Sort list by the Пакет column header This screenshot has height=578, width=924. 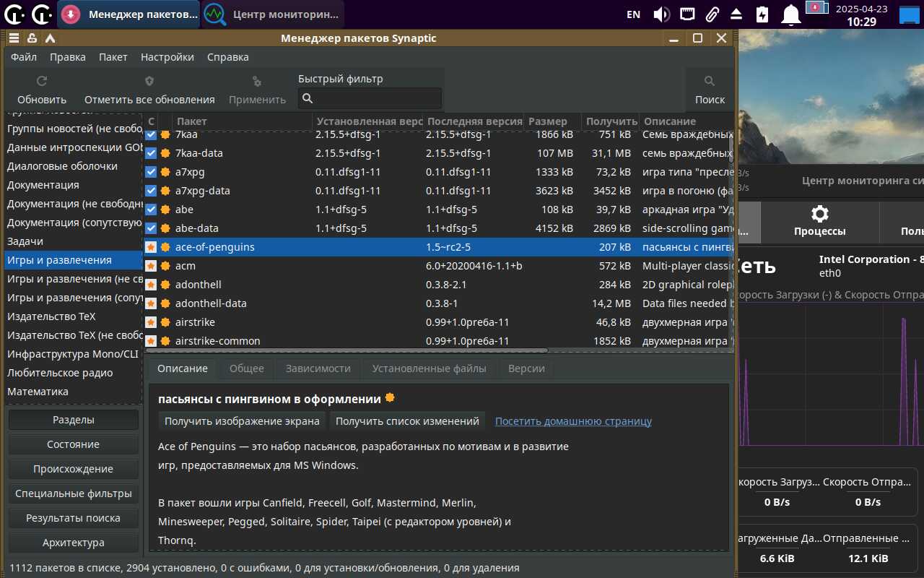point(192,121)
